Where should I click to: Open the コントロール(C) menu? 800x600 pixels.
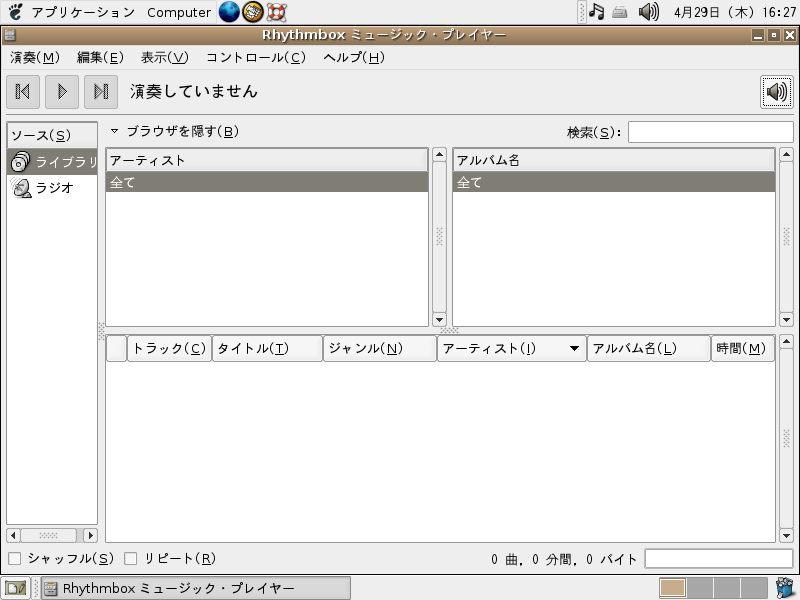coord(256,58)
